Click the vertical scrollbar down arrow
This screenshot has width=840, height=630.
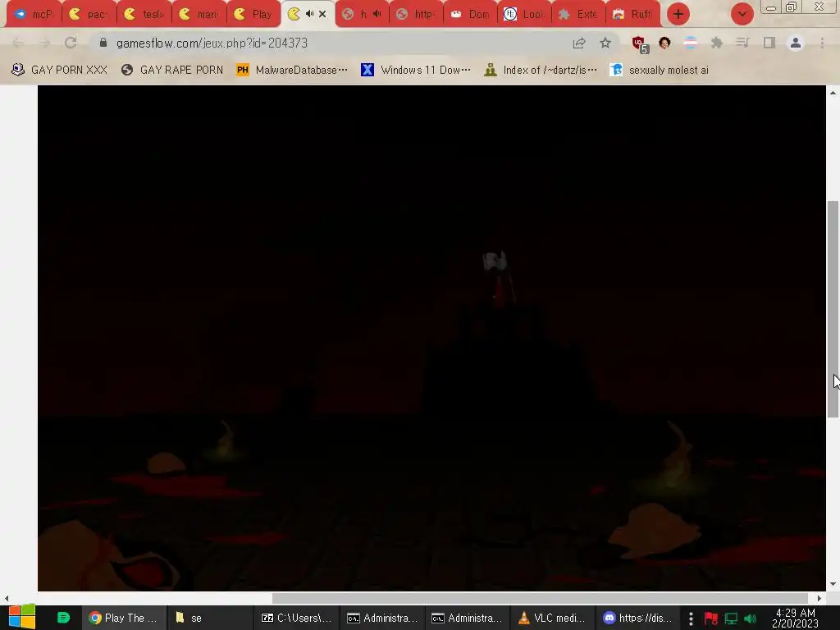[833, 584]
